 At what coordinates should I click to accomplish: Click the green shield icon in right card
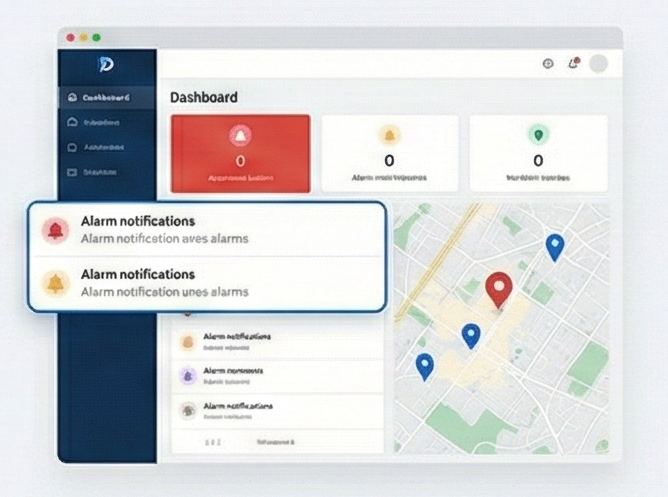pyautogui.click(x=538, y=135)
